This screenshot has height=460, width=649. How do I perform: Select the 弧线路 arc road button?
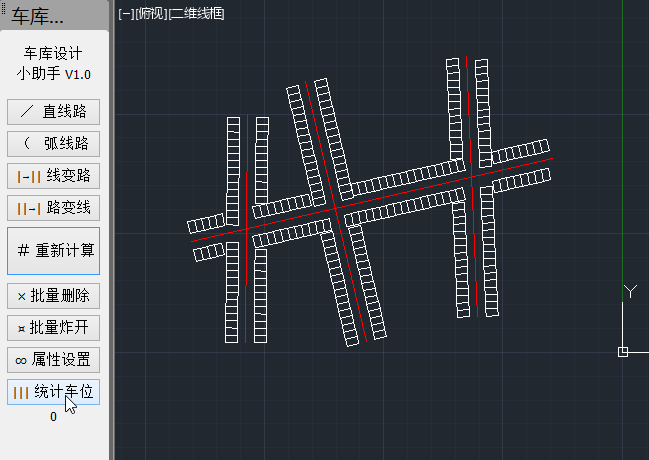point(53,144)
